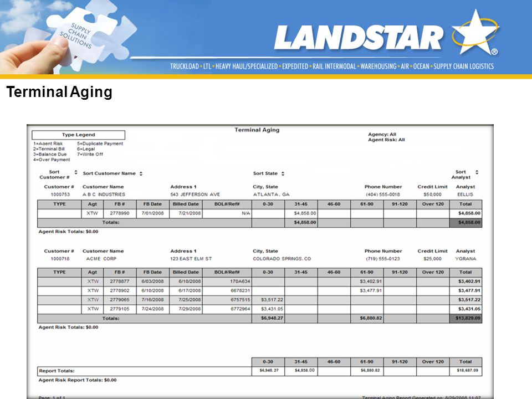Click the 3=Balance Due legend entry
532x399 pixels.
click(50, 155)
